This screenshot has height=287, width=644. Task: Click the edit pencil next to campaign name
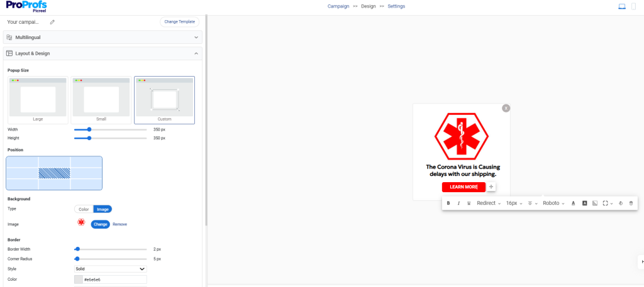click(x=52, y=22)
